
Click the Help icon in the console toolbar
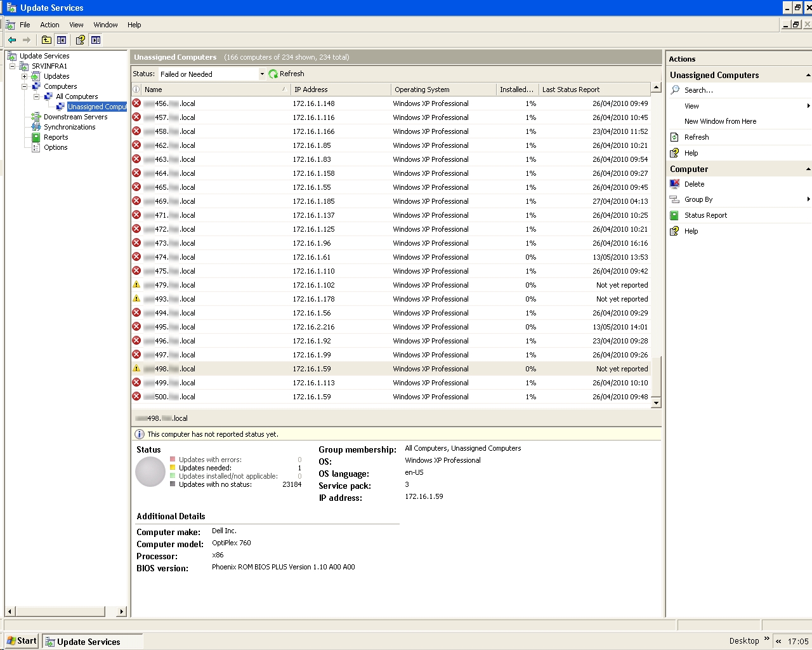pos(80,39)
